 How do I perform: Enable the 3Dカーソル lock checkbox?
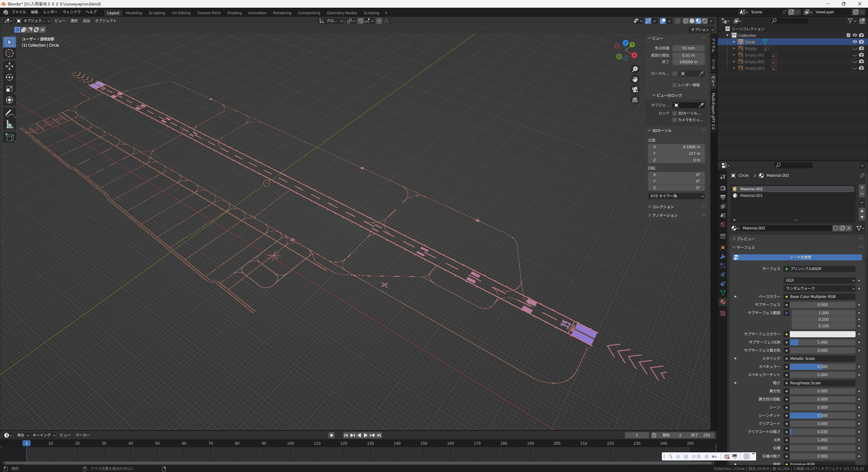[x=675, y=113]
